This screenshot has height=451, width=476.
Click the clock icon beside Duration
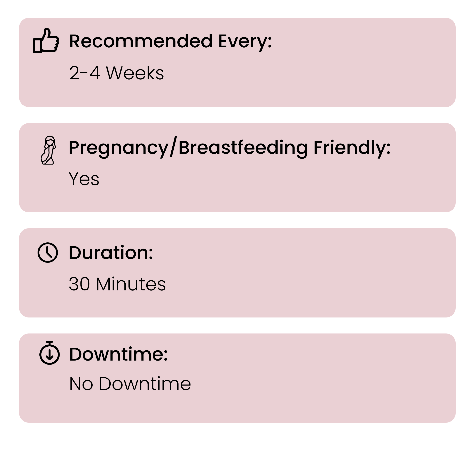48,252
